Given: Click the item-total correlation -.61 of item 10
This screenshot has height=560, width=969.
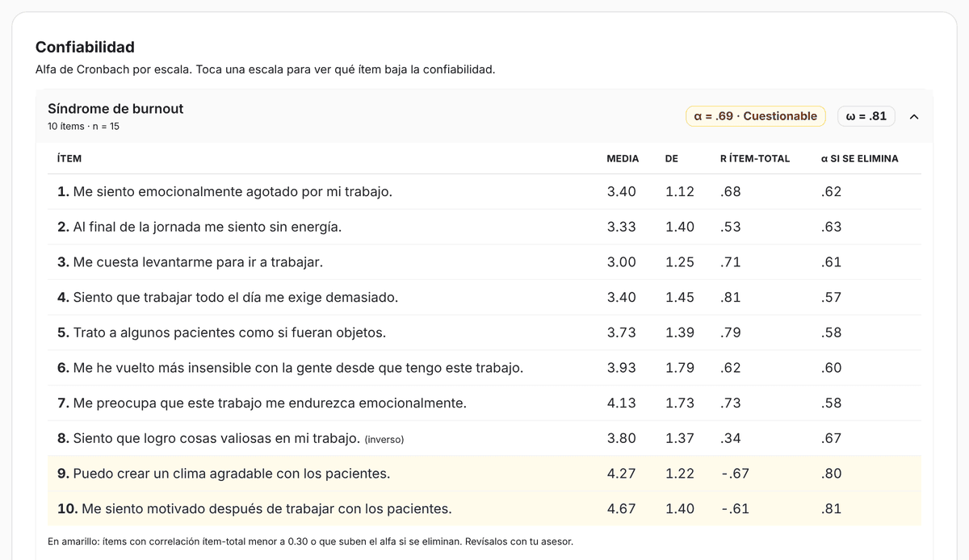Looking at the screenshot, I should click(x=734, y=509).
